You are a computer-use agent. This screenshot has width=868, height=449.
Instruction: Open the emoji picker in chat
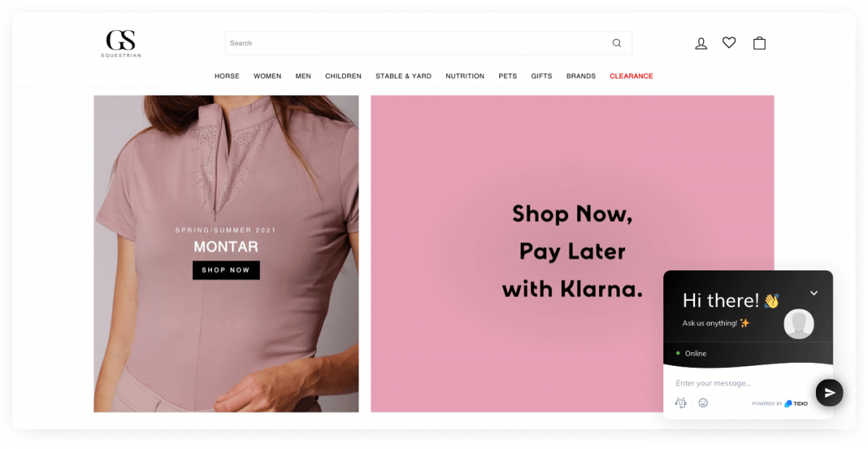(703, 403)
